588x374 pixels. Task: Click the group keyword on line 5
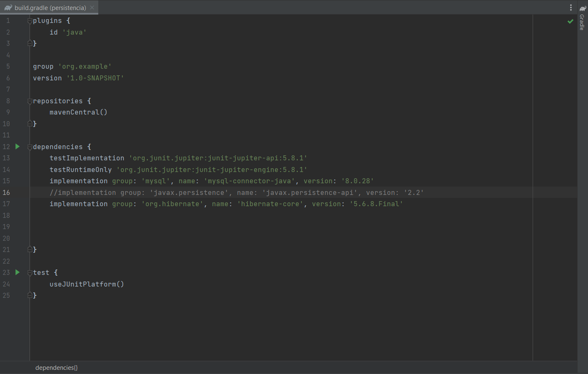click(x=43, y=66)
